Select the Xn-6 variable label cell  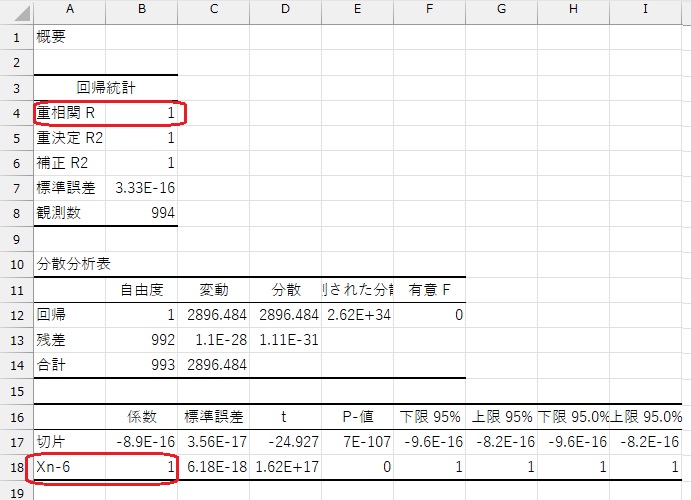(69, 466)
